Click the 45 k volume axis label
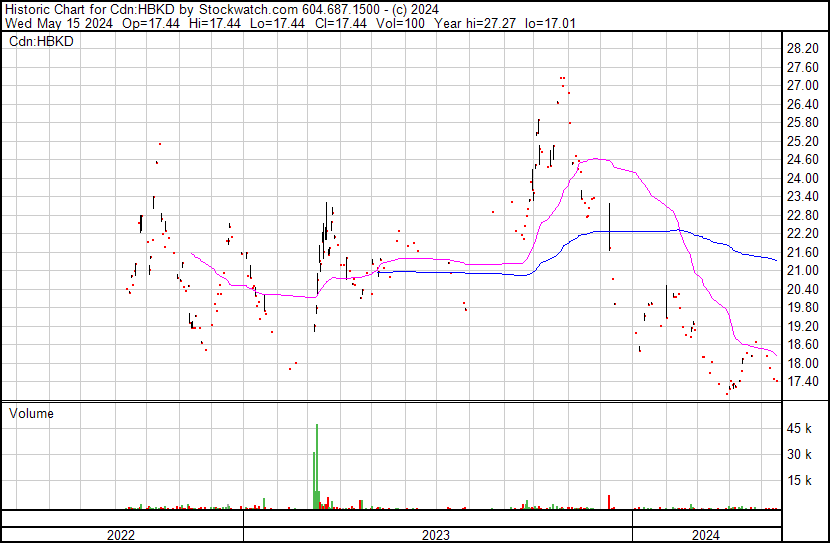The image size is (830, 543). pyautogui.click(x=800, y=428)
